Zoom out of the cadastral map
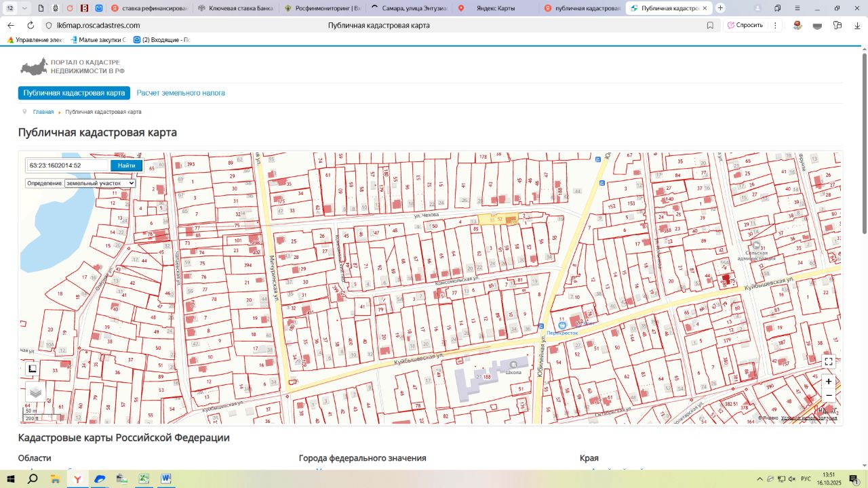The height and width of the screenshot is (488, 868). 828,395
